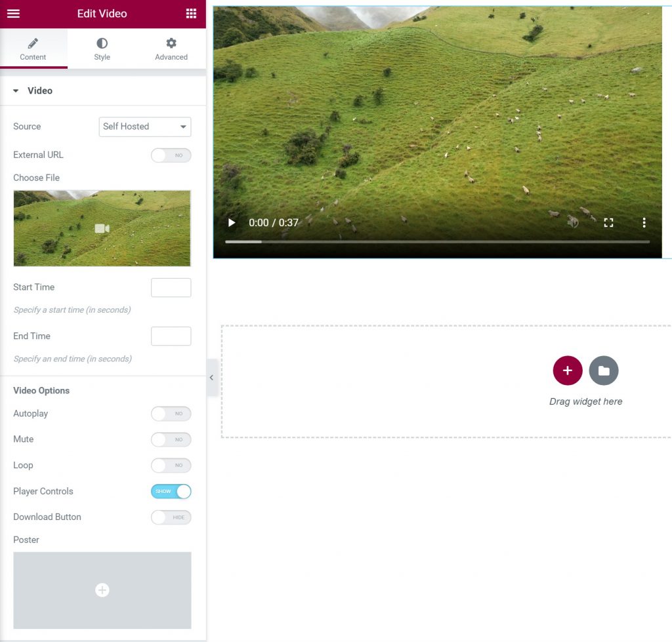
Task: Open the Source dropdown (Self Hosted)
Action: coord(145,127)
